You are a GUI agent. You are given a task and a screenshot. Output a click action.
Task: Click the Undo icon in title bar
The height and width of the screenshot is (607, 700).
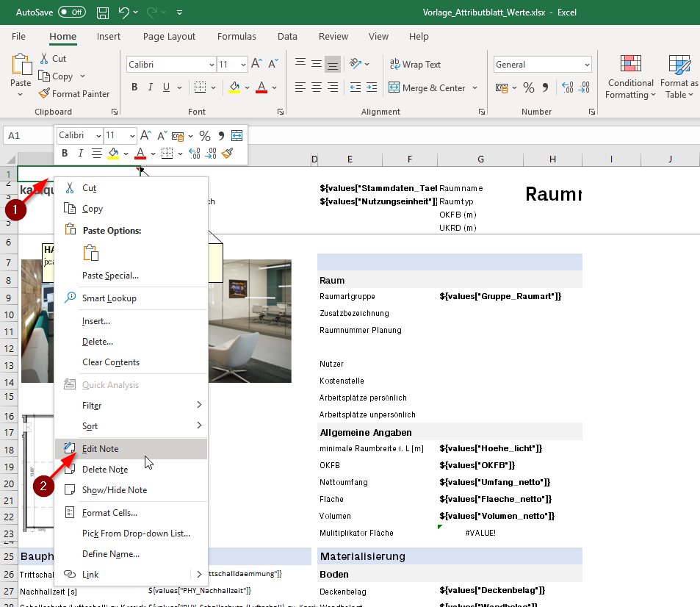[123, 12]
